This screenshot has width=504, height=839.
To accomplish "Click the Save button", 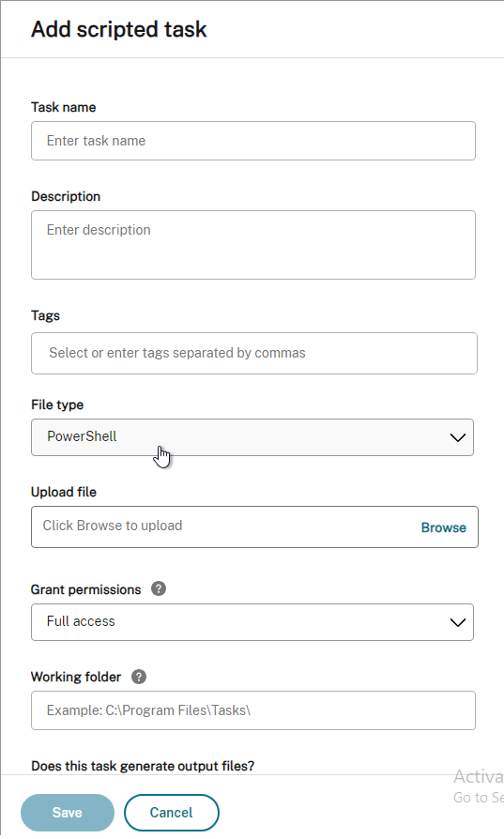I will click(x=68, y=812).
